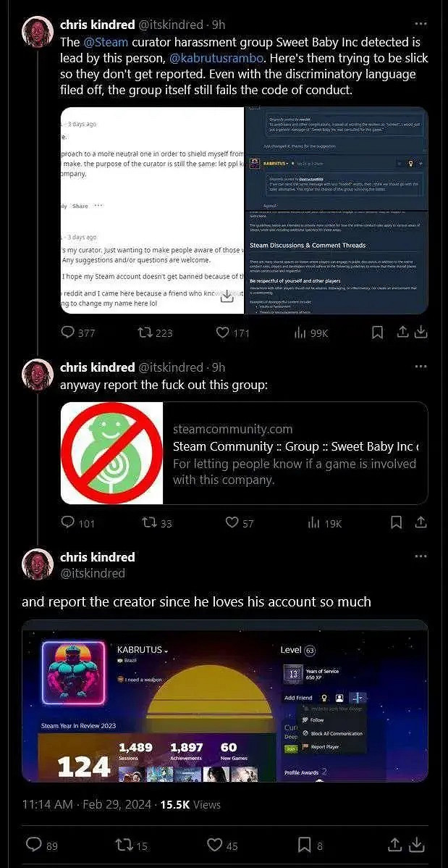Open more options for the main tweet
This screenshot has height=868, width=448.
click(420, 556)
